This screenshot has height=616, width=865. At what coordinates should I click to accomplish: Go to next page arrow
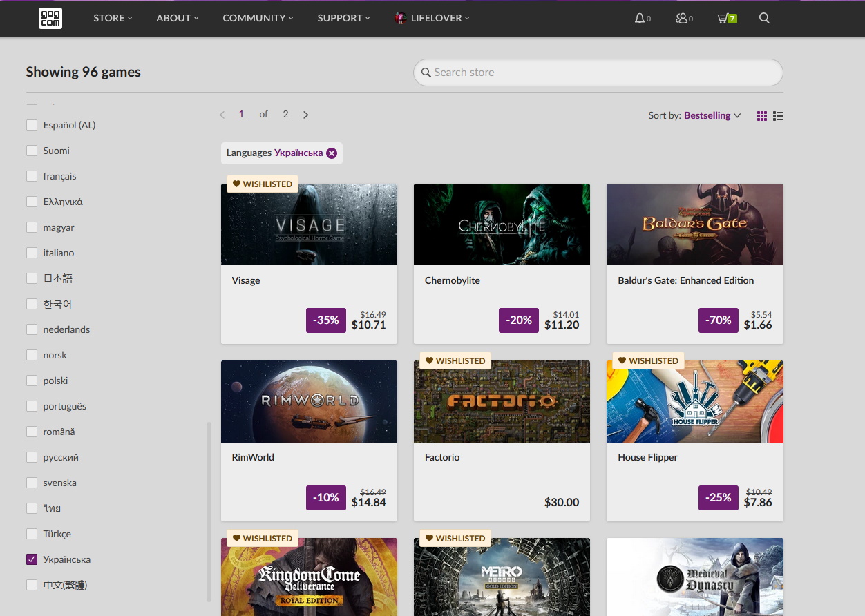coord(306,115)
